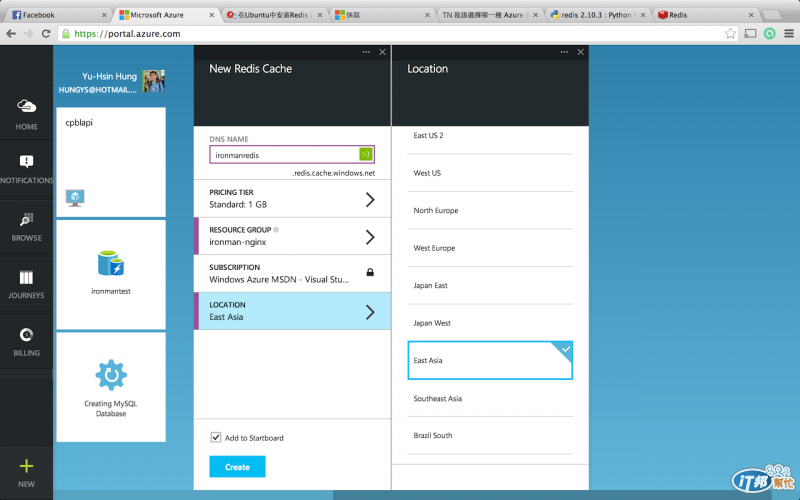The width and height of the screenshot is (800, 500).
Task: Select Southeast Asia location
Action: [x=490, y=398]
